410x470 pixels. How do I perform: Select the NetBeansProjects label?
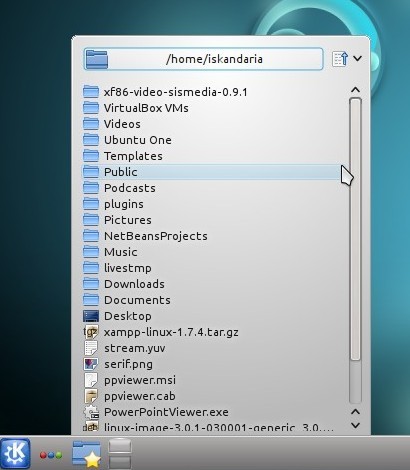click(156, 236)
